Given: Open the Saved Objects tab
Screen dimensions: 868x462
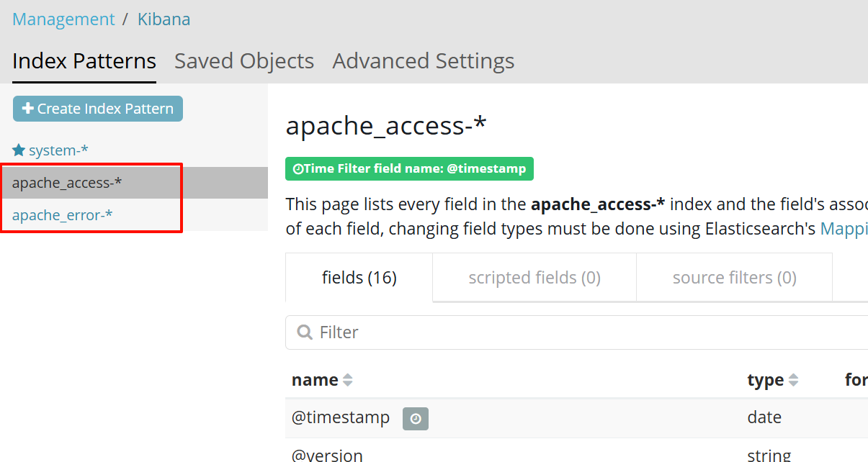Looking at the screenshot, I should click(244, 61).
